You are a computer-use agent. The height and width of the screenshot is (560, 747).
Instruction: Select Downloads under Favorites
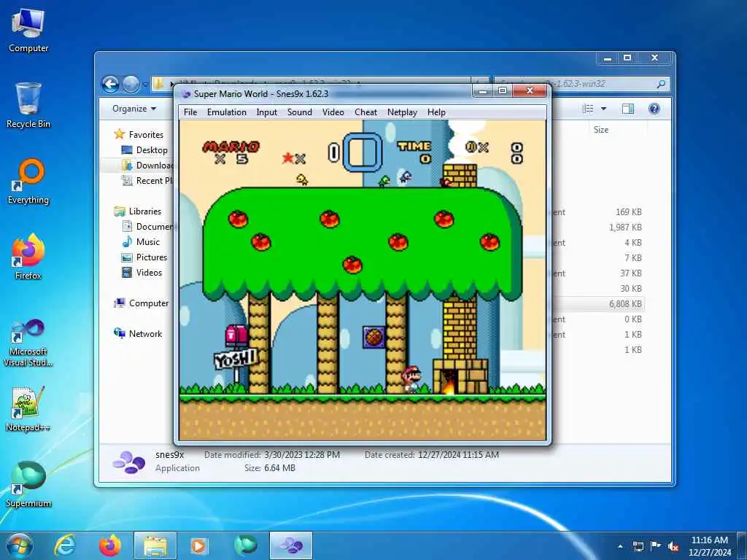(x=147, y=166)
